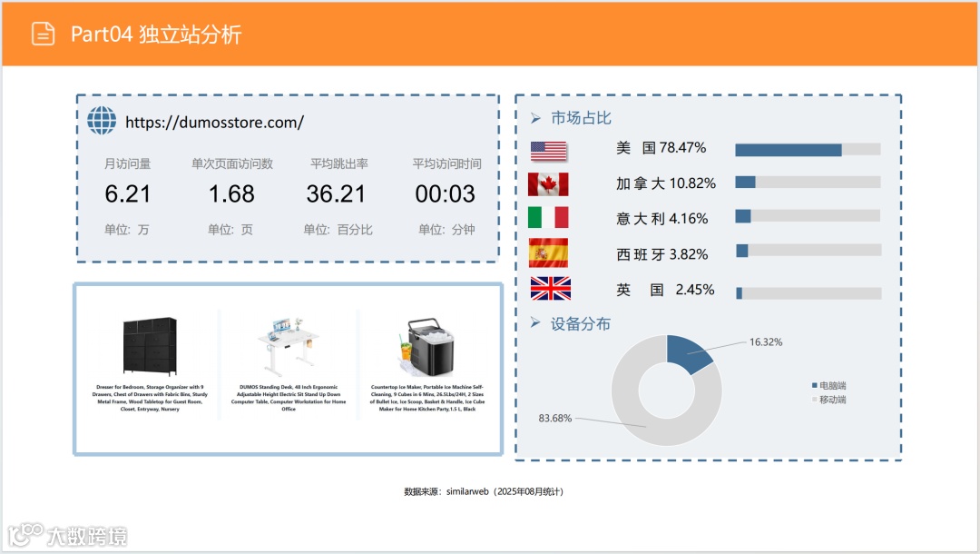The image size is (980, 554).
Task: Click the 加拿大 10.82% label
Action: click(x=666, y=183)
